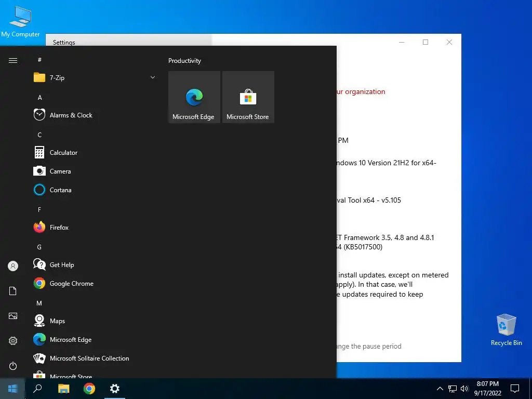Open Microsoft Edge in the app list
The image size is (532, 399).
95,340
